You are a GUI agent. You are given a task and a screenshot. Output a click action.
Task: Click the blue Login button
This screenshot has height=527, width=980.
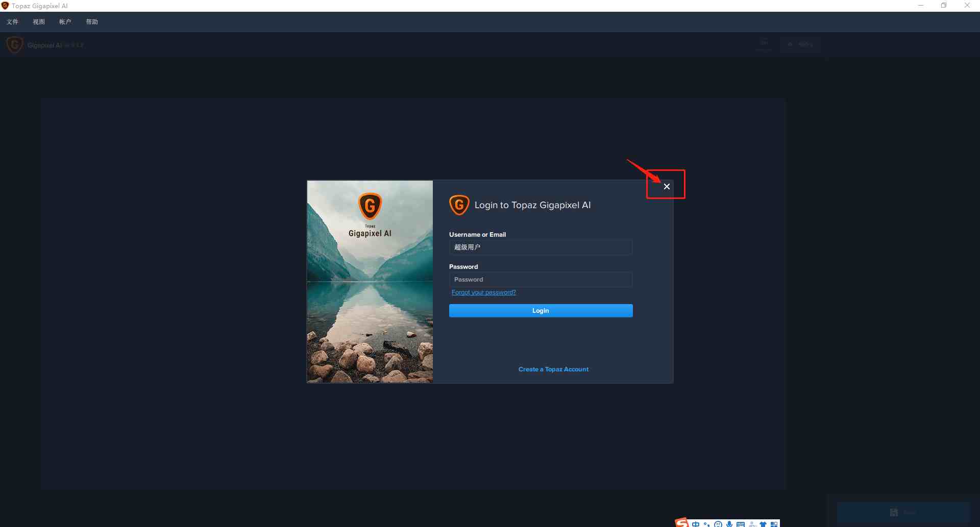pyautogui.click(x=541, y=311)
